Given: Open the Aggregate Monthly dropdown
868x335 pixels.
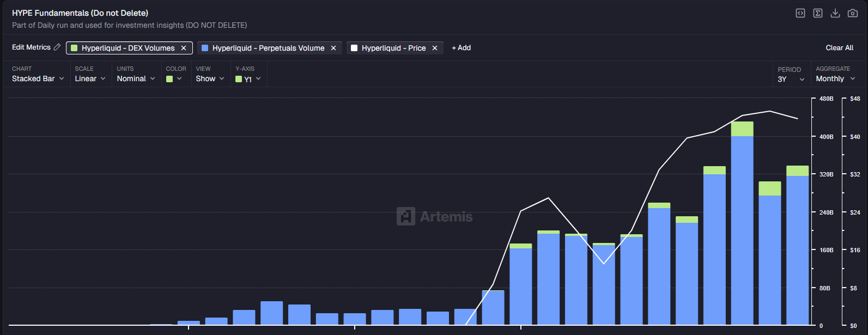Looking at the screenshot, I should (x=835, y=78).
